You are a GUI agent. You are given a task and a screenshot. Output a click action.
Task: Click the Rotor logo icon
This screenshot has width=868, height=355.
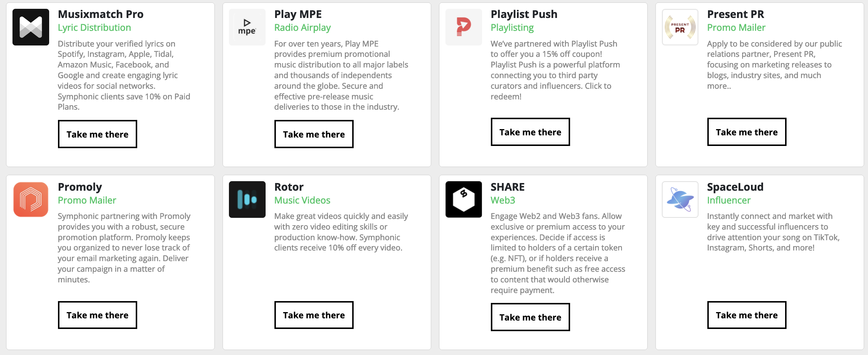click(247, 200)
